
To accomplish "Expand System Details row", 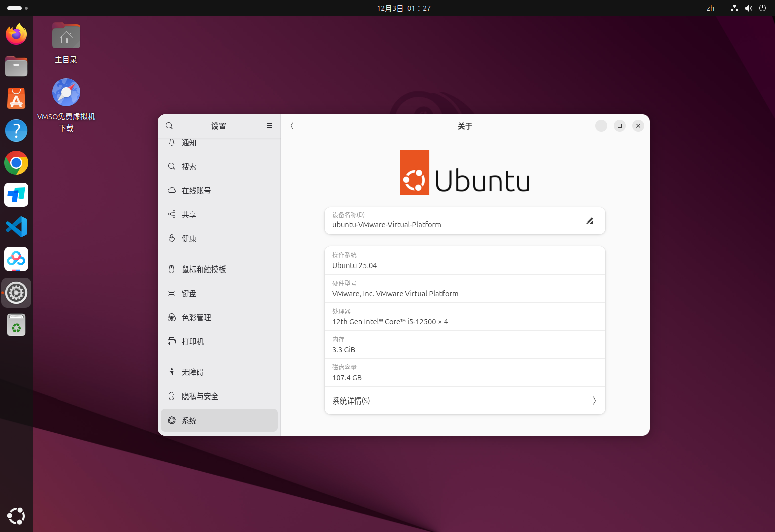I will click(x=465, y=401).
